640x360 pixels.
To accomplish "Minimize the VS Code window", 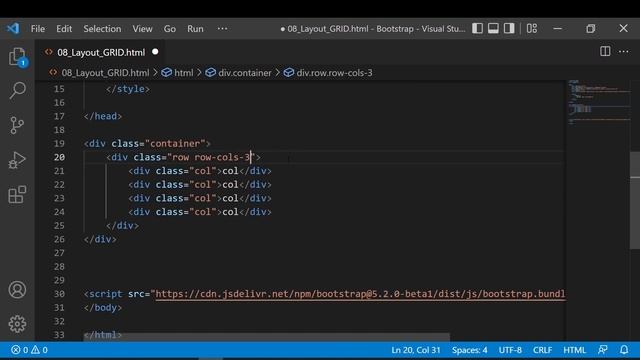I will (558, 29).
